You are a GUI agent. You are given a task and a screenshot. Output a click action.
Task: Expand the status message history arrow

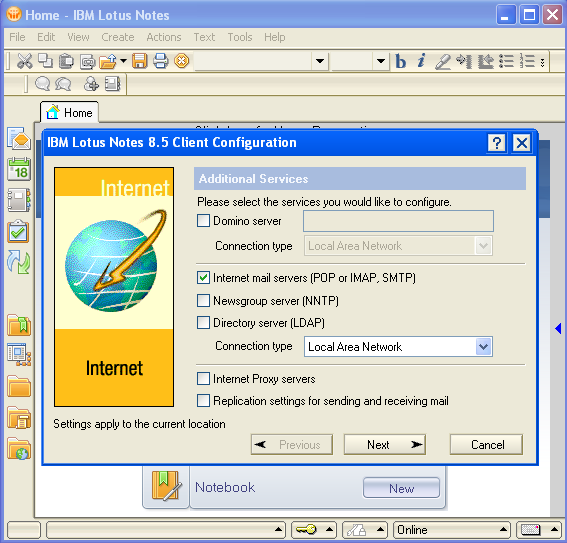[x=278, y=530]
